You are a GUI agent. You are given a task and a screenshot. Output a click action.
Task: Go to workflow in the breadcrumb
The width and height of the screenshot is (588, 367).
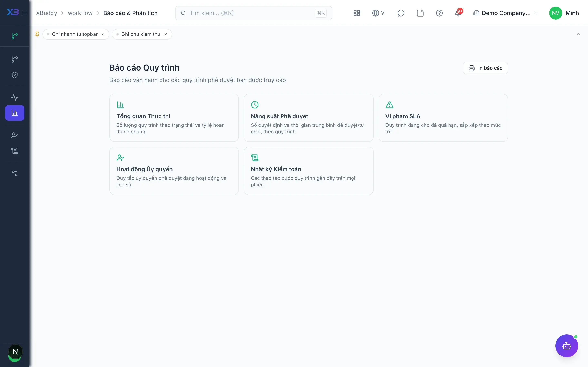coord(80,13)
